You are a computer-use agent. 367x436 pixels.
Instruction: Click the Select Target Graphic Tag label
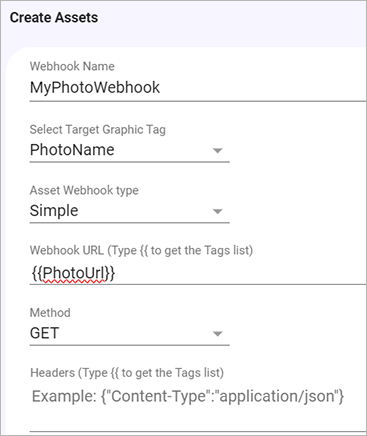coord(98,129)
